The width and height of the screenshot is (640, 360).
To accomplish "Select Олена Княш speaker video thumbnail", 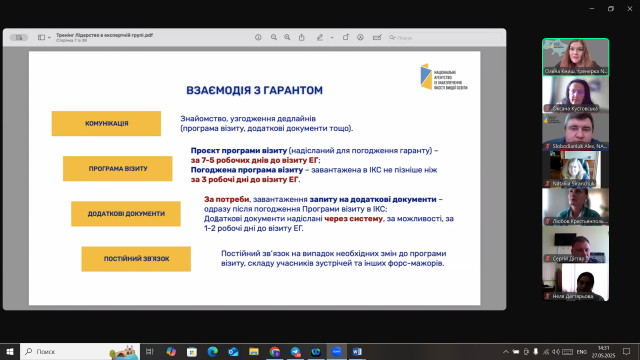I will point(576,57).
